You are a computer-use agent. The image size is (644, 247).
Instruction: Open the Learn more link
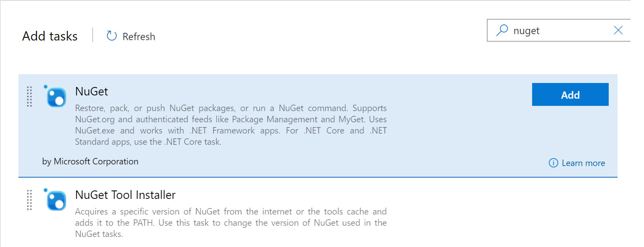pos(583,163)
